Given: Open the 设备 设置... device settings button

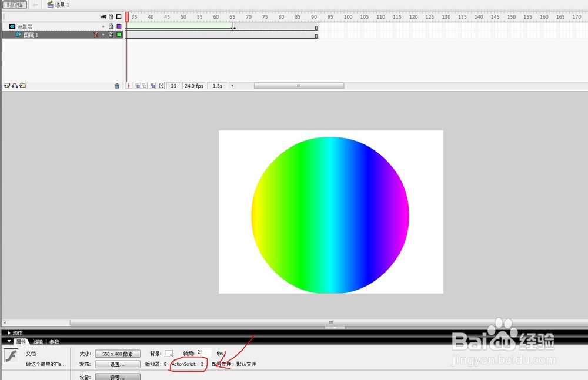Looking at the screenshot, I should [x=118, y=376].
